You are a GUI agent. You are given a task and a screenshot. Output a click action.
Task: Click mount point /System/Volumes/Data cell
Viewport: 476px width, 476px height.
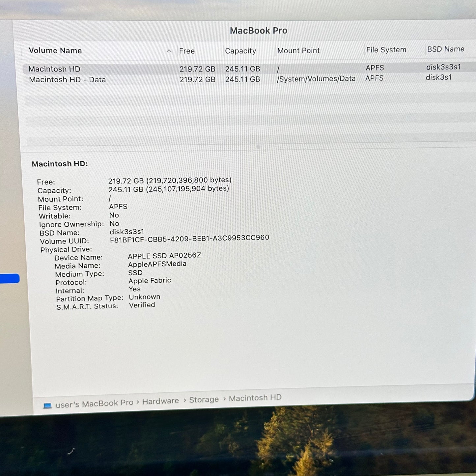point(316,79)
